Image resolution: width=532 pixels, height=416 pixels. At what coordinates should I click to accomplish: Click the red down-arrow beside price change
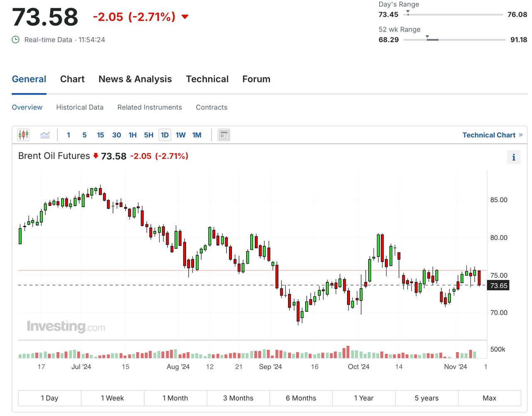click(x=185, y=17)
